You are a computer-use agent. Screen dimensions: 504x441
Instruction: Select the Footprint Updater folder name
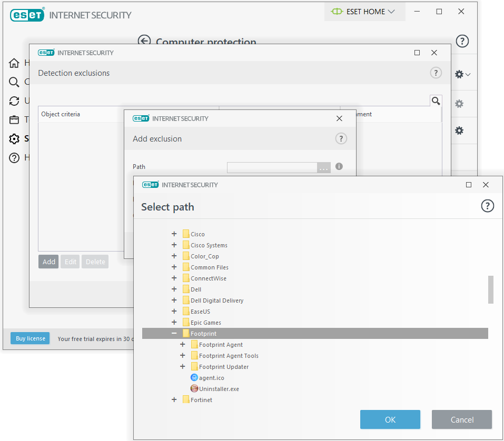[x=224, y=367]
